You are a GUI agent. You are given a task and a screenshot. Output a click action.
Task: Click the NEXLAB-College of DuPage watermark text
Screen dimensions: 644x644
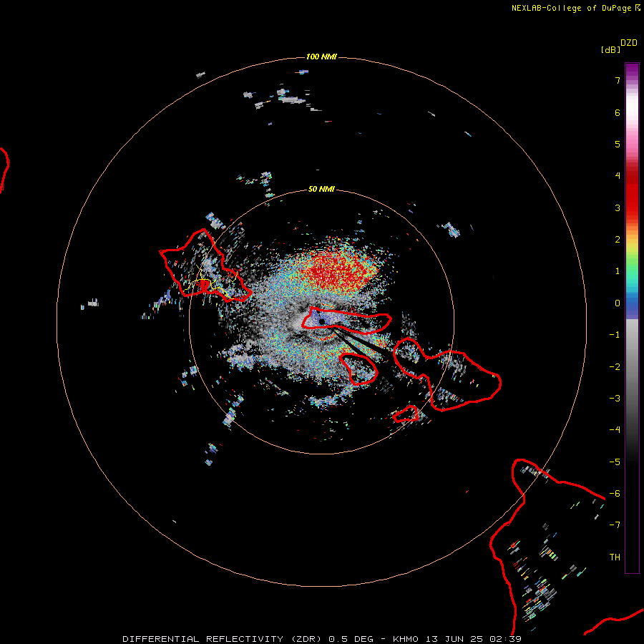[576, 8]
